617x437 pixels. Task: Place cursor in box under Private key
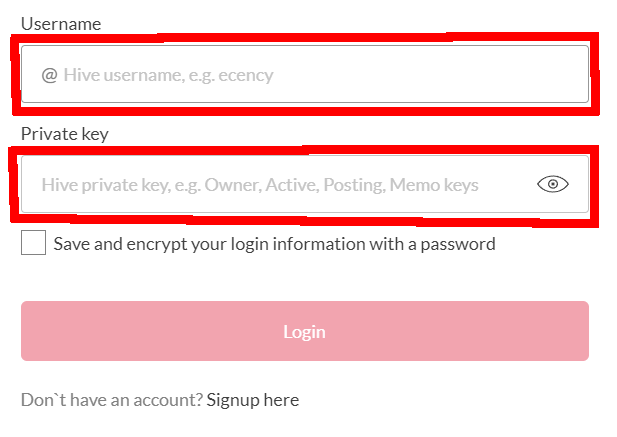coord(305,184)
